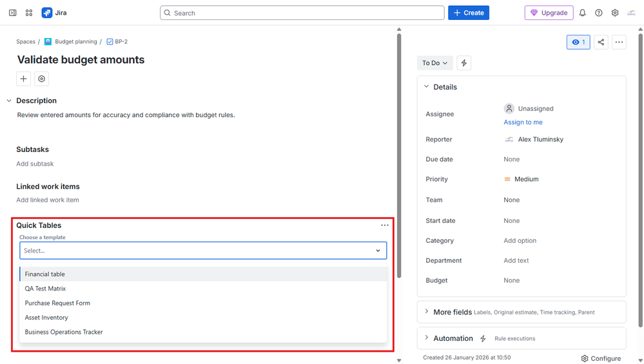Expand the More fields section

pyautogui.click(x=426, y=311)
